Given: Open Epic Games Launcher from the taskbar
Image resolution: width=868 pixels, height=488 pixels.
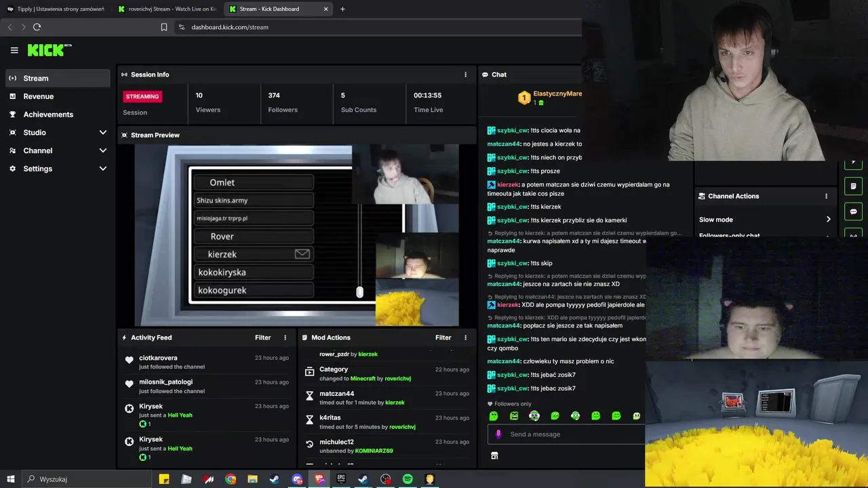Looking at the screenshot, I should [x=341, y=479].
